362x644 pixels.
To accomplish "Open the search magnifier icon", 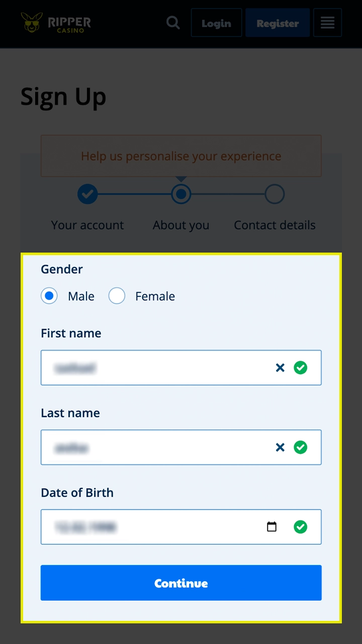I will tap(173, 23).
